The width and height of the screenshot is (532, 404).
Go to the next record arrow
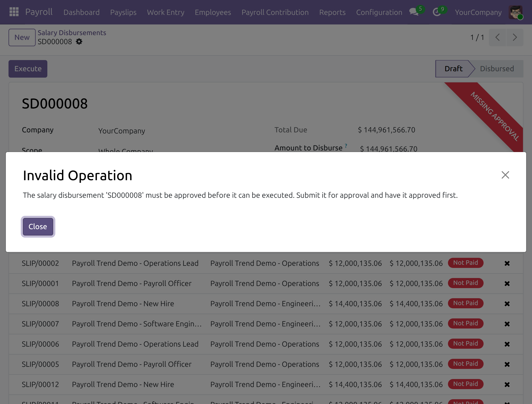[515, 37]
